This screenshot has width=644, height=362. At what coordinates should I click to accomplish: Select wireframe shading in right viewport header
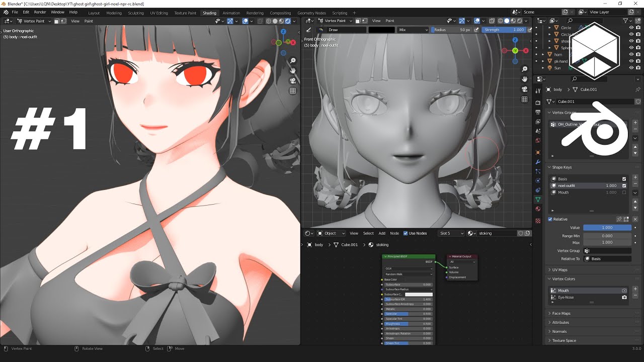tap(500, 21)
